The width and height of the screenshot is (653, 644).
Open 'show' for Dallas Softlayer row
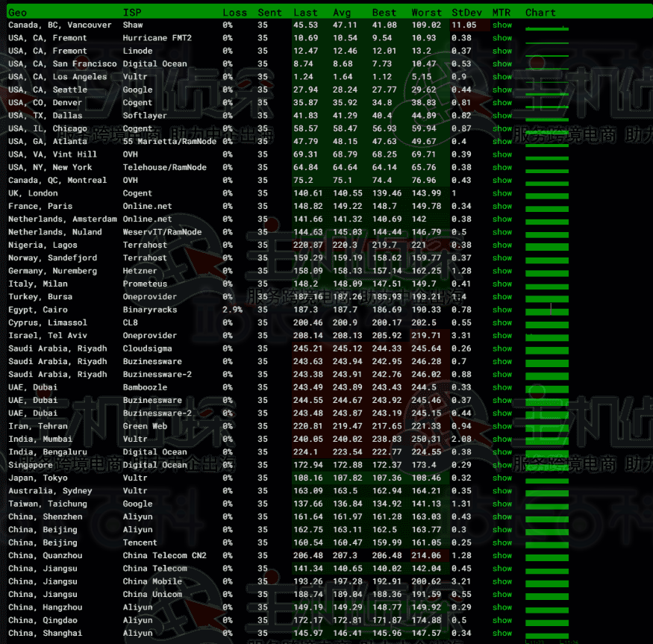click(502, 116)
